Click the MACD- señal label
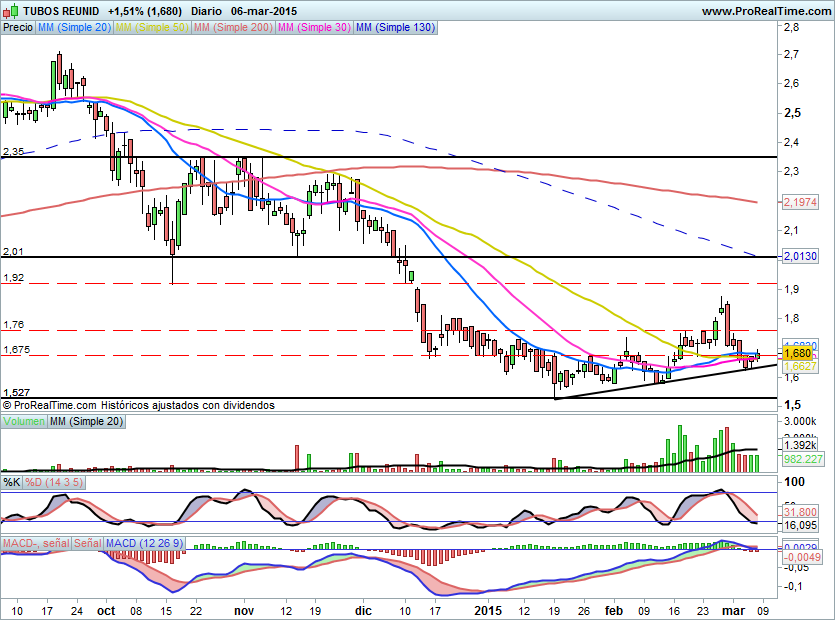Image resolution: width=835 pixels, height=620 pixels. coord(35,543)
